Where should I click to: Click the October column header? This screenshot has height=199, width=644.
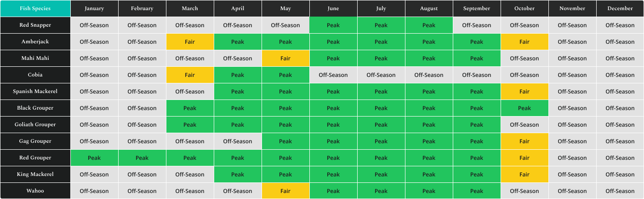pyautogui.click(x=524, y=9)
